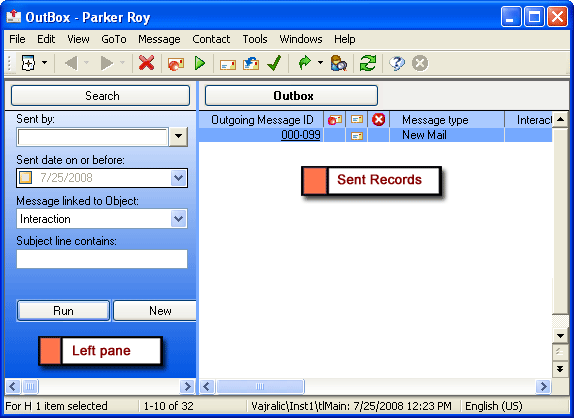This screenshot has height=418, width=574.
Task: Click the find contact magnifier icon
Action: tap(339, 63)
